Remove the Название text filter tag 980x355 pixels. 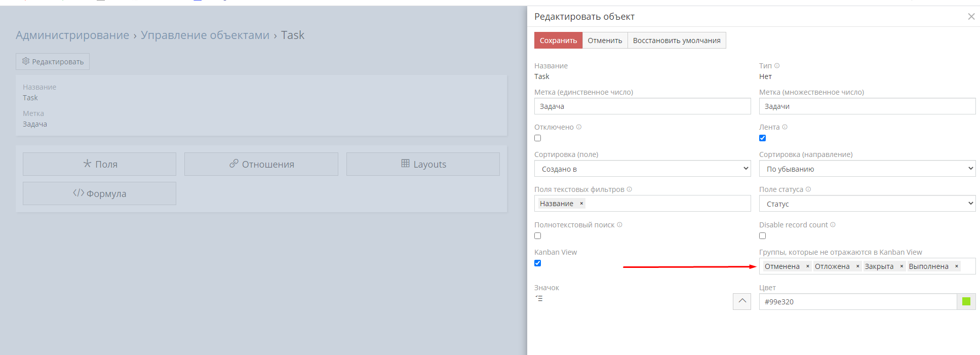click(581, 204)
